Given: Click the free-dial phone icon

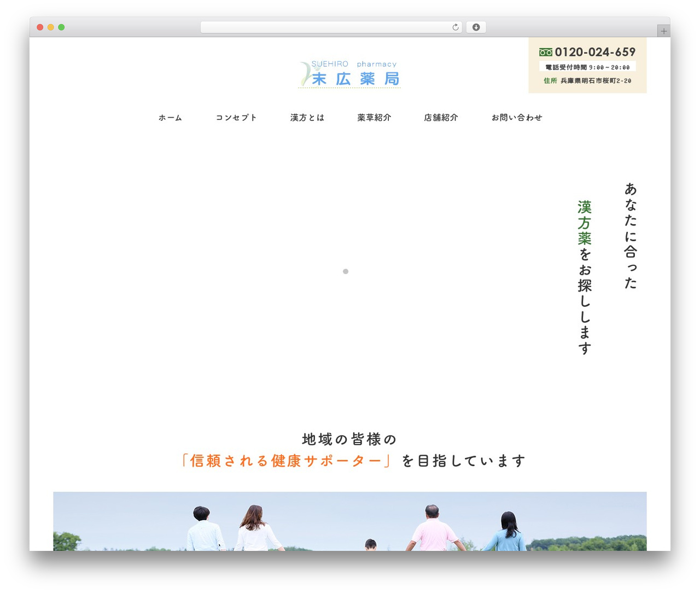Looking at the screenshot, I should (x=546, y=53).
